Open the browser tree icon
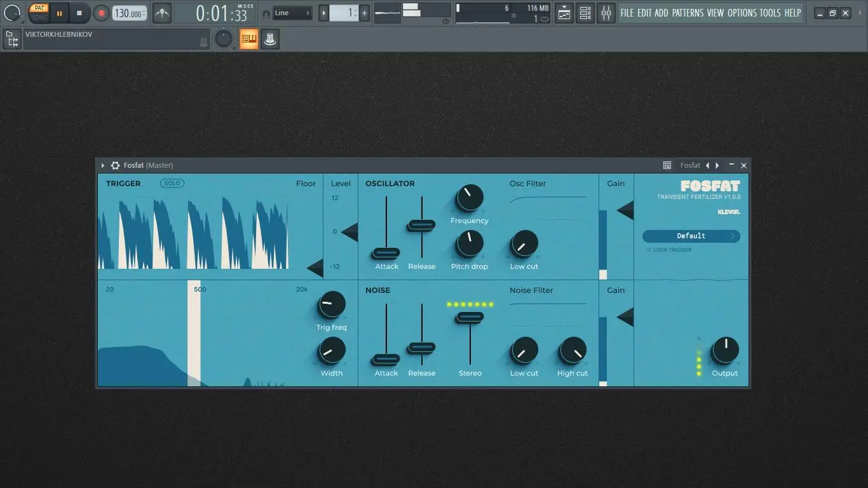Viewport: 868px width, 488px height. pos(12,39)
